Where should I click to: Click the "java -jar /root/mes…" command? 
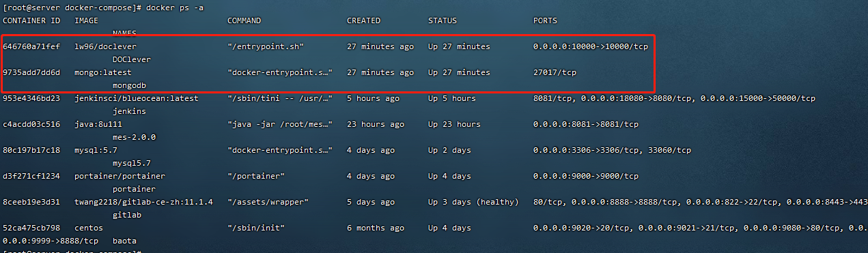pyautogui.click(x=280, y=124)
